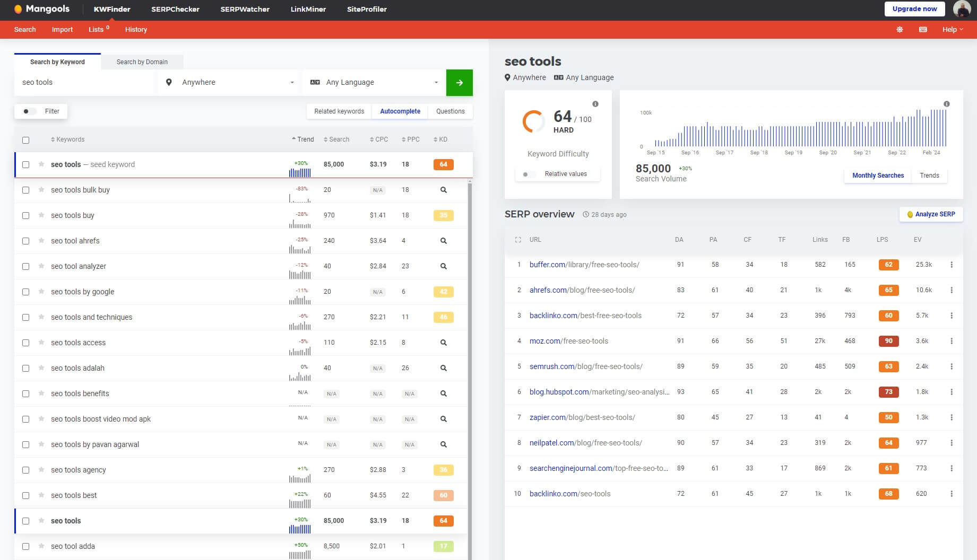Open the Any Language dropdown

point(374,83)
